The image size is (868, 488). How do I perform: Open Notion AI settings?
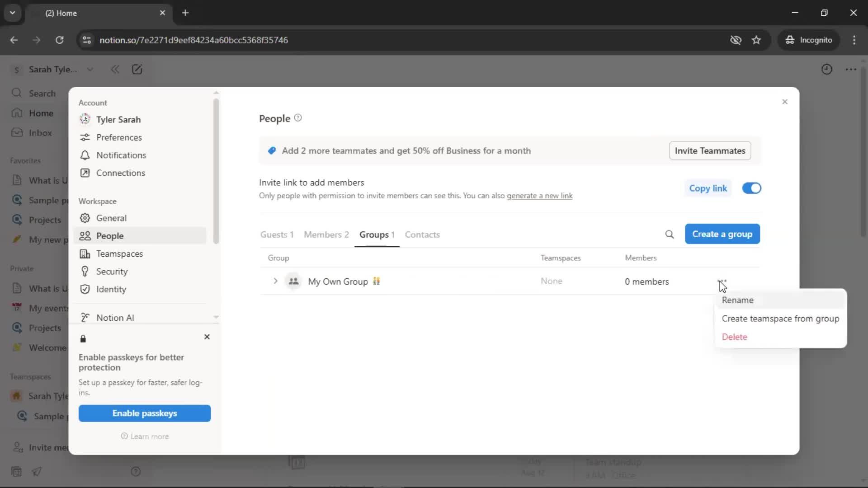(x=115, y=318)
